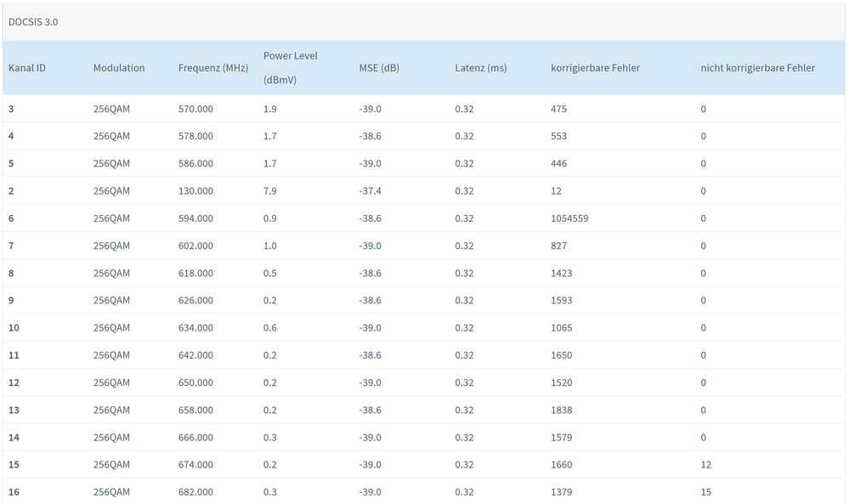Select uncorrectable errors value 12

pyautogui.click(x=706, y=465)
